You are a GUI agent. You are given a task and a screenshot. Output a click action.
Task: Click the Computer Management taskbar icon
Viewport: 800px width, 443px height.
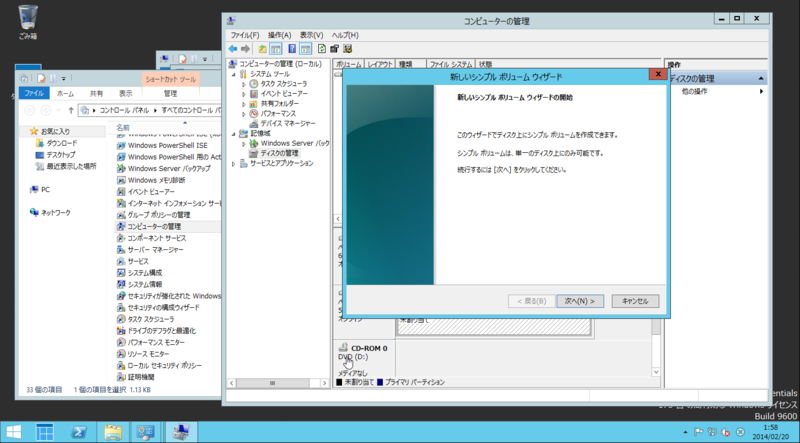pos(180,432)
